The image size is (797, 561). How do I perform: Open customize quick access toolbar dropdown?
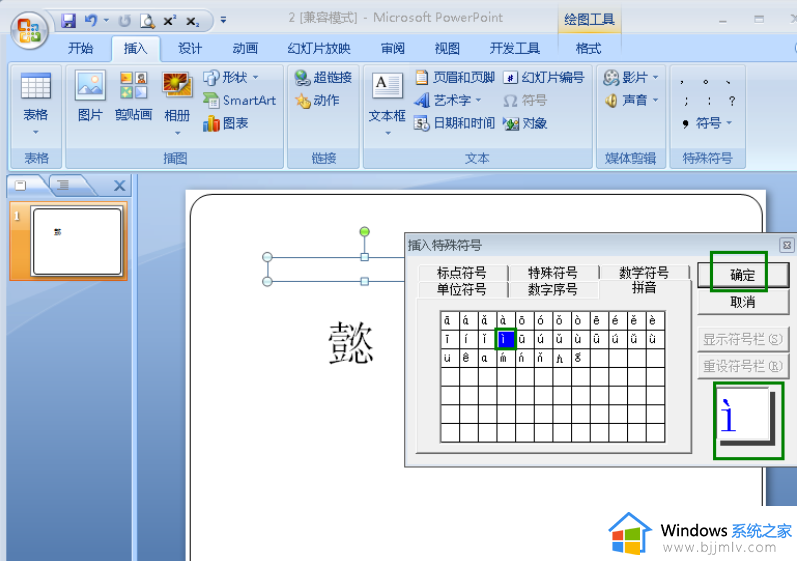223,20
